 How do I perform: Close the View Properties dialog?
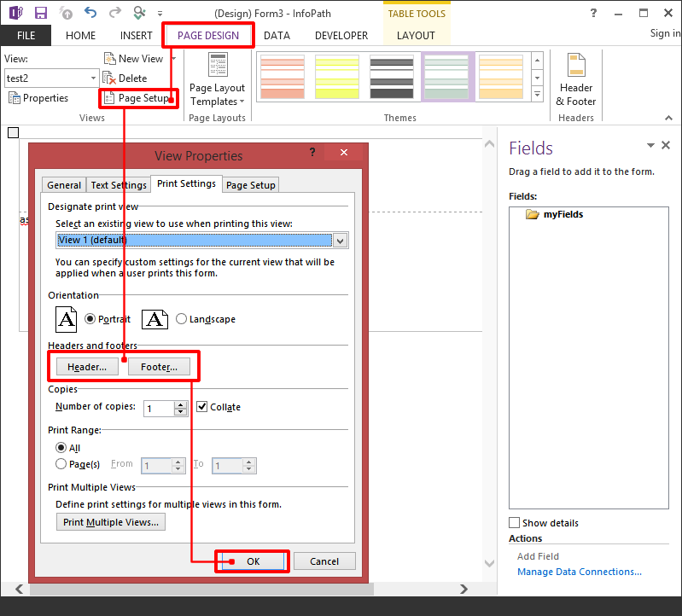pyautogui.click(x=344, y=152)
